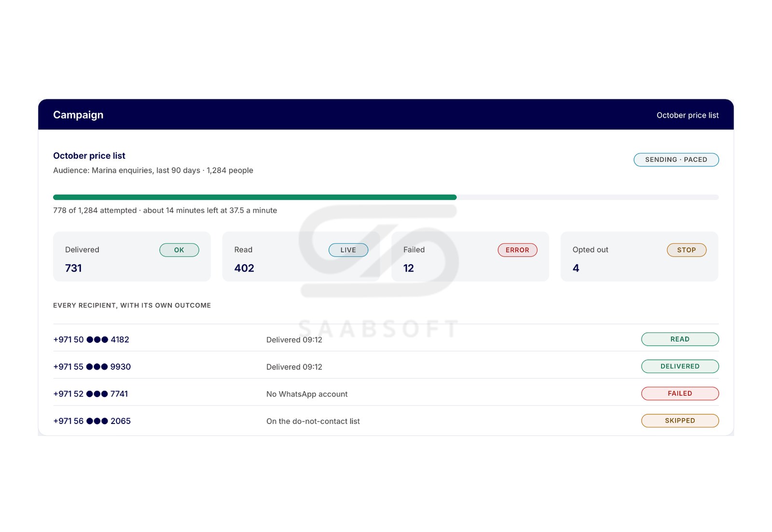
Task: Click the October price list campaign heading
Action: [x=89, y=156]
